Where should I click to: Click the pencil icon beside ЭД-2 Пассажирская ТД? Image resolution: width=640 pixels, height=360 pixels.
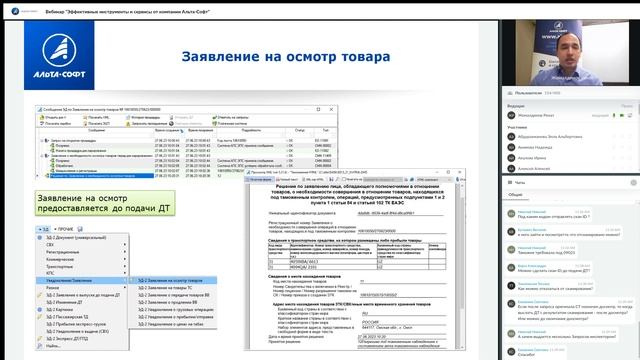tap(40, 317)
